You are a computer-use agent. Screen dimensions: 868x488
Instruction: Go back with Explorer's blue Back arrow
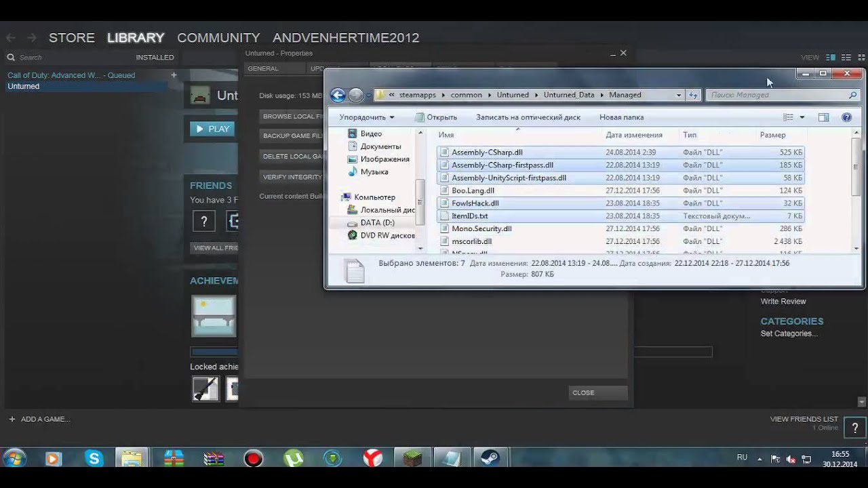pos(338,95)
